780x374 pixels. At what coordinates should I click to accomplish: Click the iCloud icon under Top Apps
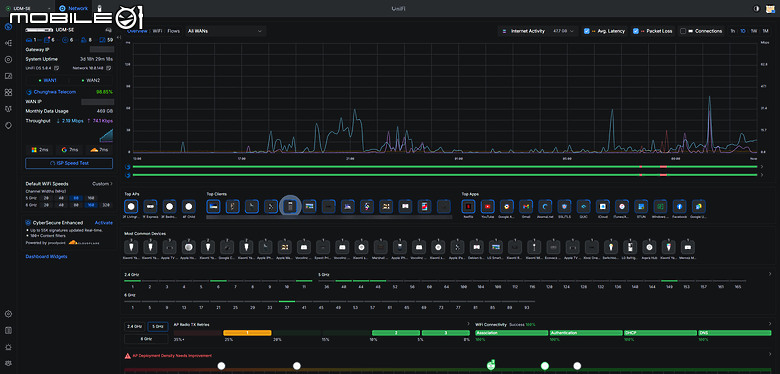click(x=603, y=206)
